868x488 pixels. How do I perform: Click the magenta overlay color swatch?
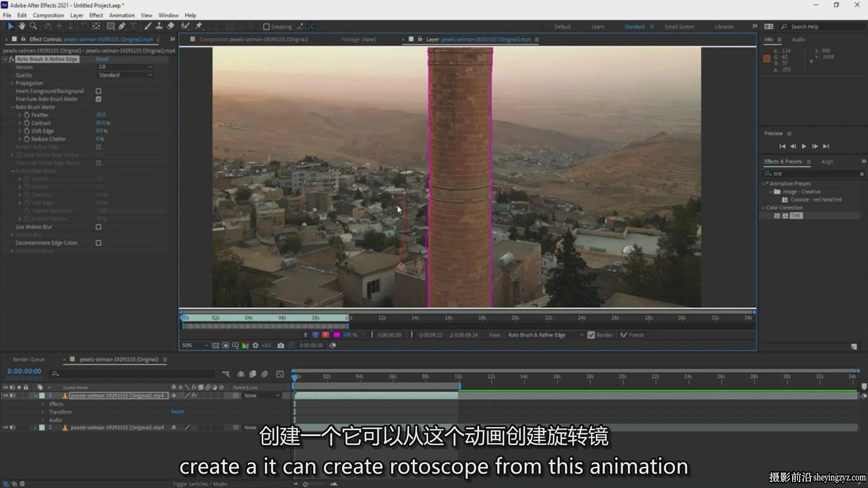tap(336, 335)
